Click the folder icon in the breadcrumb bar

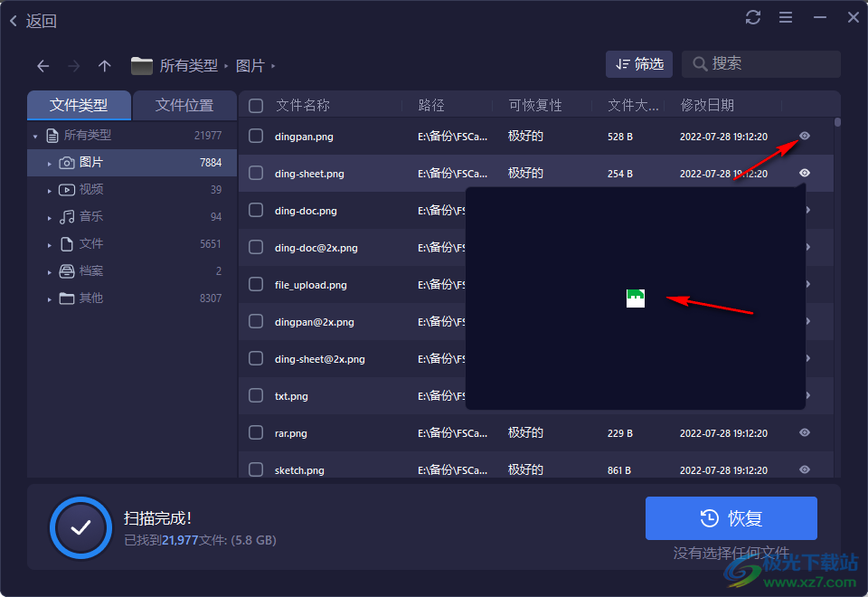click(142, 65)
